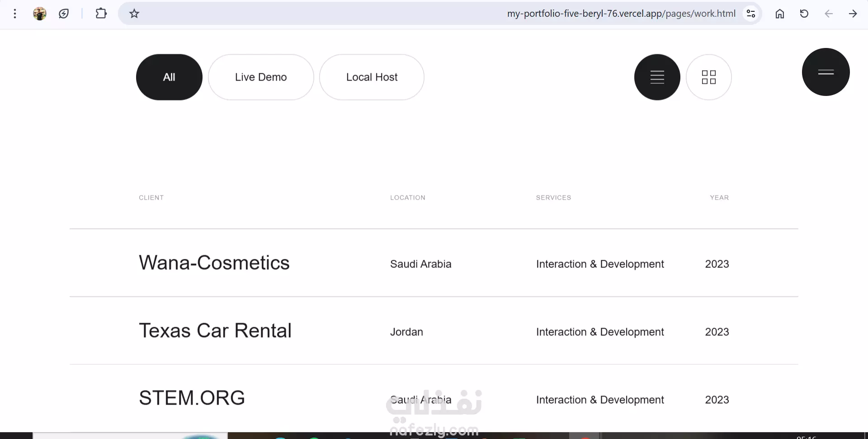Click the YEAR column header
Screen dimensions: 868x439
coord(719,198)
